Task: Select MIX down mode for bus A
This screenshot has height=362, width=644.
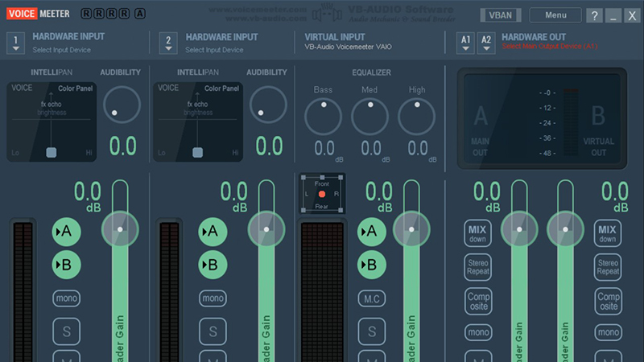Action: (477, 233)
